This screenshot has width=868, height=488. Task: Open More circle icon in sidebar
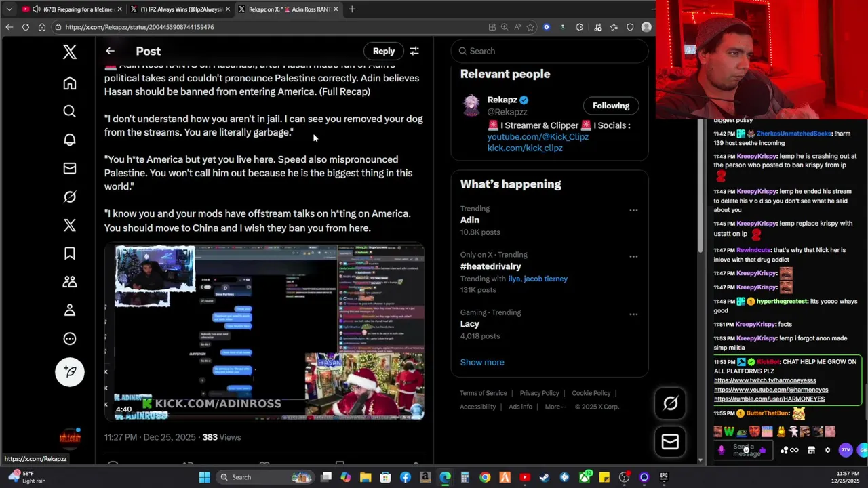tap(70, 339)
